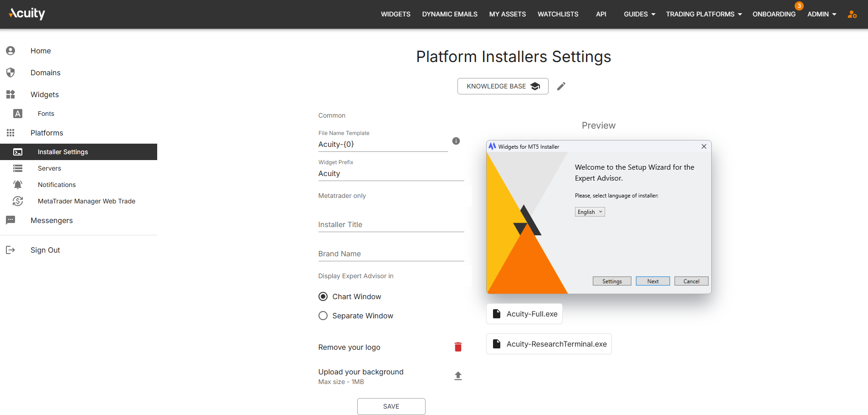Download the Acuity-ResearchTerminal.exe file
868x415 pixels.
click(549, 344)
